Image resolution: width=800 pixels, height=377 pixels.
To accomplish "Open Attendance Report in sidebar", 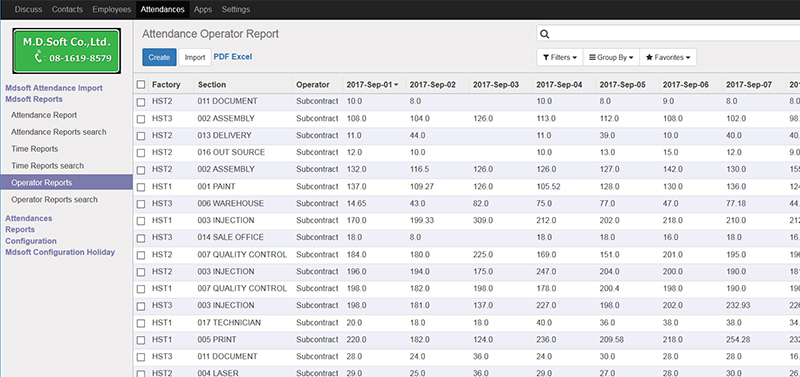I will (44, 115).
